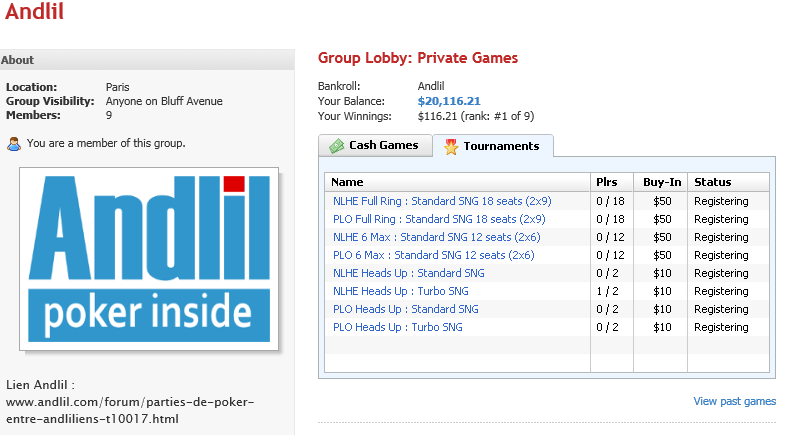Open NLHE 6 Max Standard SNG 12 seats
The width and height of the screenshot is (789, 435).
436,237
